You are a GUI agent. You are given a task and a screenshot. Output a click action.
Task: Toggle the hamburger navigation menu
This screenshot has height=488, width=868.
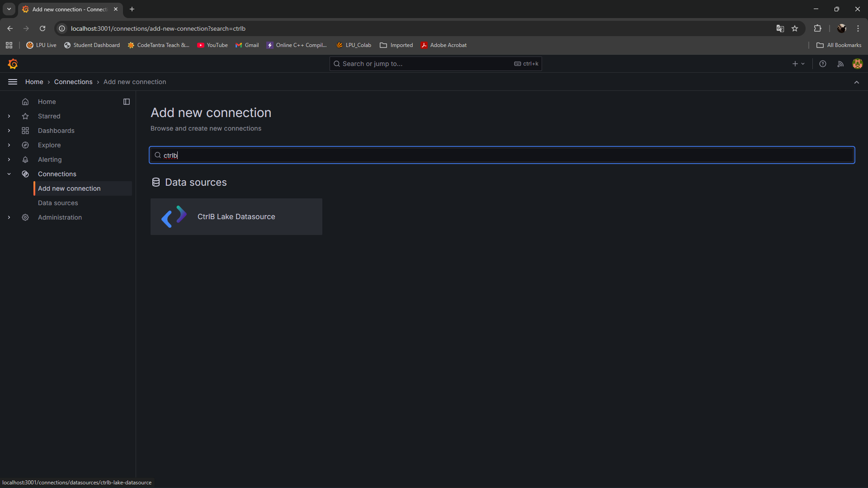(x=13, y=82)
